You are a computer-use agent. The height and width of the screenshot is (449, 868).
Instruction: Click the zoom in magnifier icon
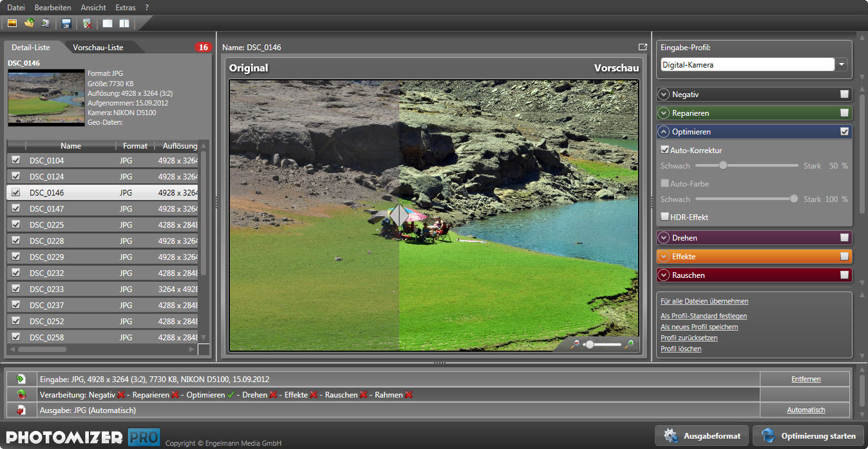tap(629, 344)
